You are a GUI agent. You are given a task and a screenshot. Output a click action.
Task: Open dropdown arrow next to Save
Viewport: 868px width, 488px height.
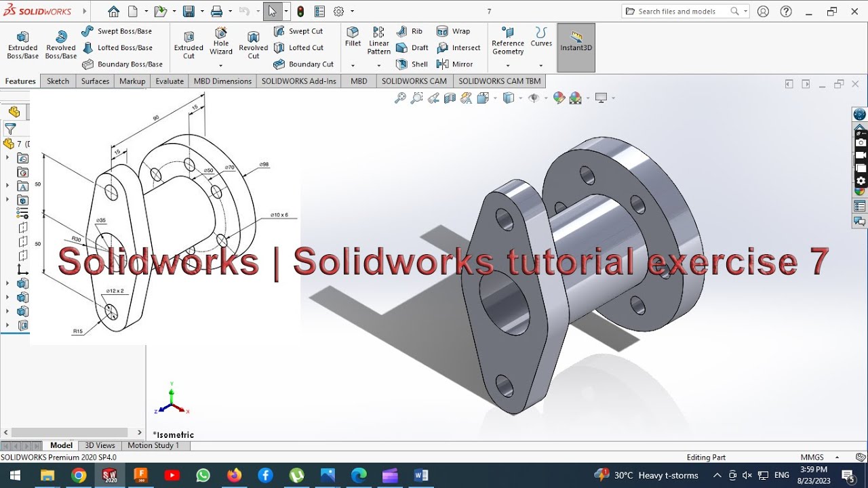tap(201, 12)
